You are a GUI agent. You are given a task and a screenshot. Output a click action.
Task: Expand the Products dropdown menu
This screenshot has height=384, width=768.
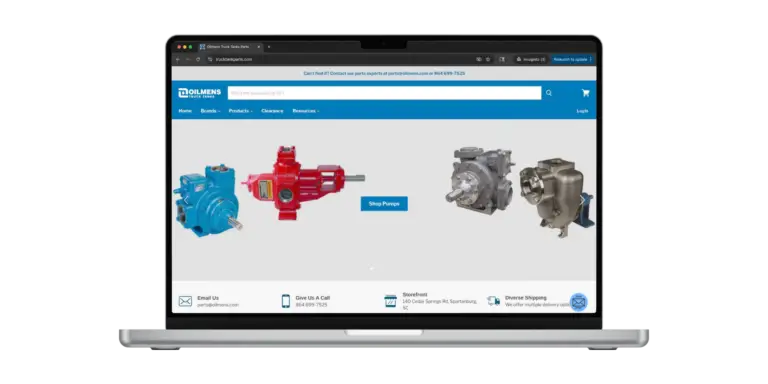[240, 111]
